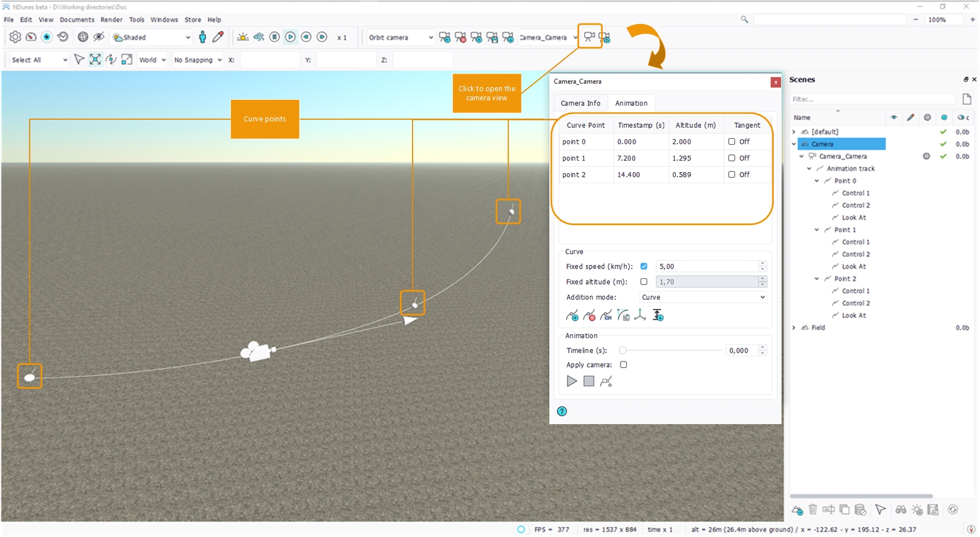Enable the Fixed altitude checkbox

(x=644, y=282)
